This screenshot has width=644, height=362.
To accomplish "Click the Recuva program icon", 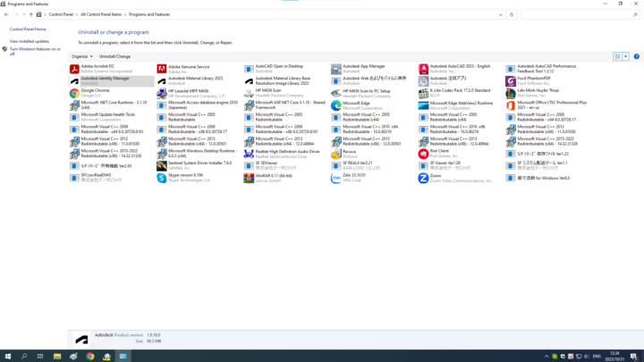I will [336, 154].
